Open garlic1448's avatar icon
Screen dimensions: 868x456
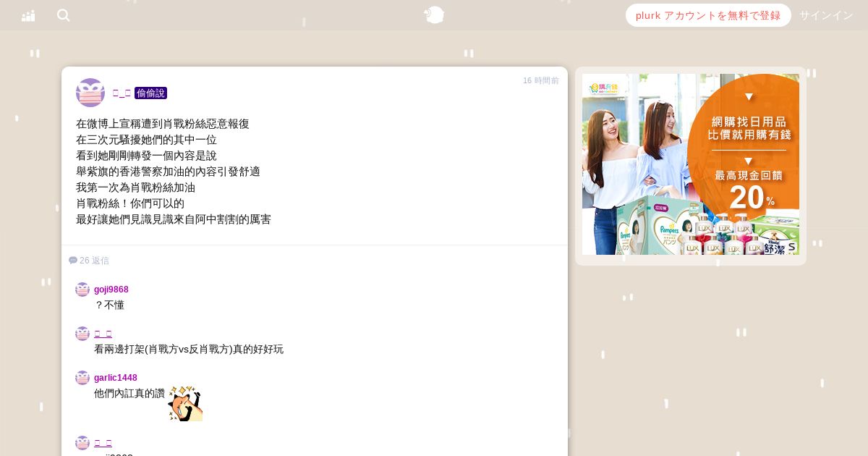pos(82,378)
